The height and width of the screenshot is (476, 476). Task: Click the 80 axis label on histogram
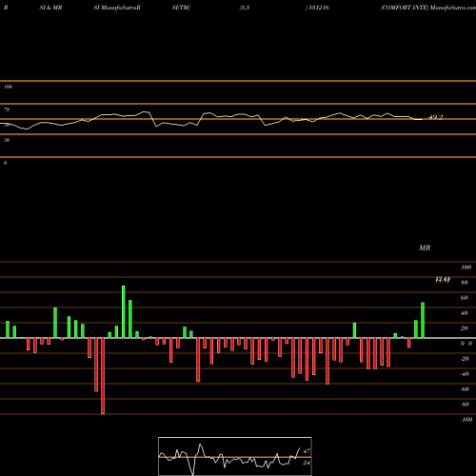[465, 283]
